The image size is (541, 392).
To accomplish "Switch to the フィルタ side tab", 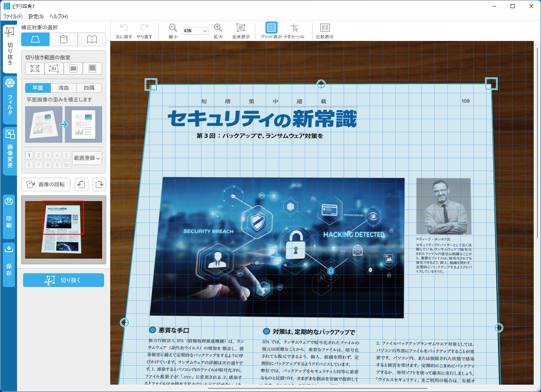I will 10,99.
